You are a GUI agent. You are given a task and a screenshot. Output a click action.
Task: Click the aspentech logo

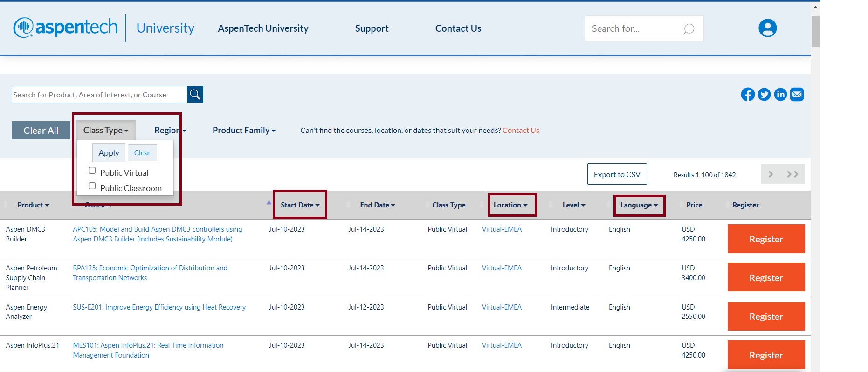[x=65, y=28]
